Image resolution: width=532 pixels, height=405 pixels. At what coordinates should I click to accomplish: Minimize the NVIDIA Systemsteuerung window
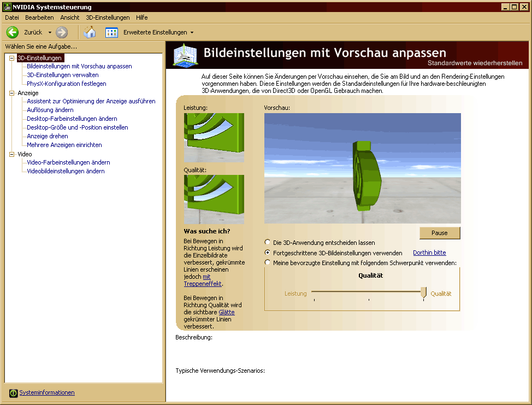tap(505, 7)
